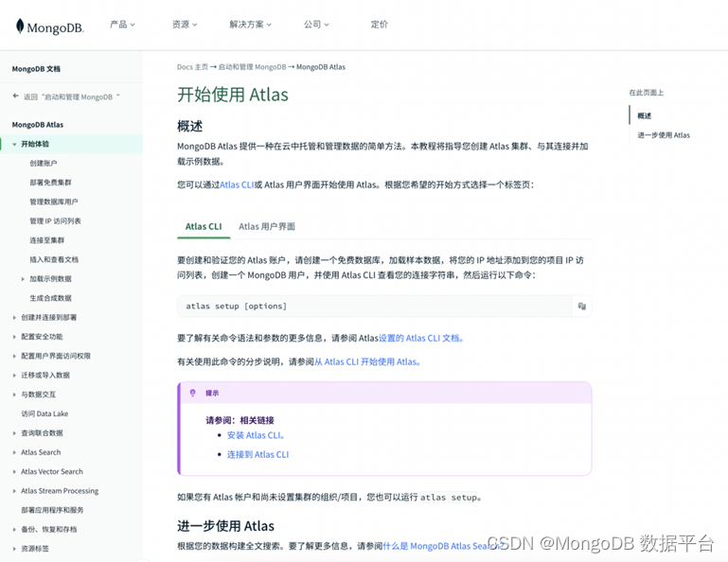The height and width of the screenshot is (562, 728).
Task: Switch to the Atlas 用户界面 tab
Action: point(267,226)
